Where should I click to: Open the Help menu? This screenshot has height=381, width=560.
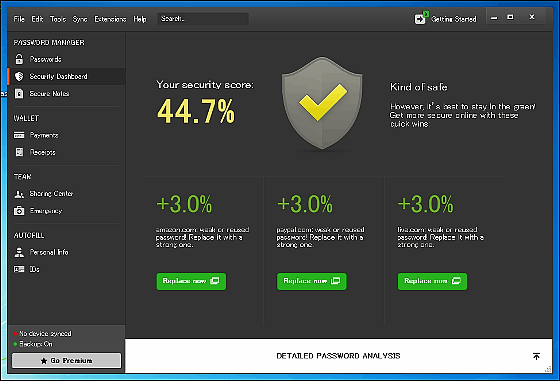point(140,19)
